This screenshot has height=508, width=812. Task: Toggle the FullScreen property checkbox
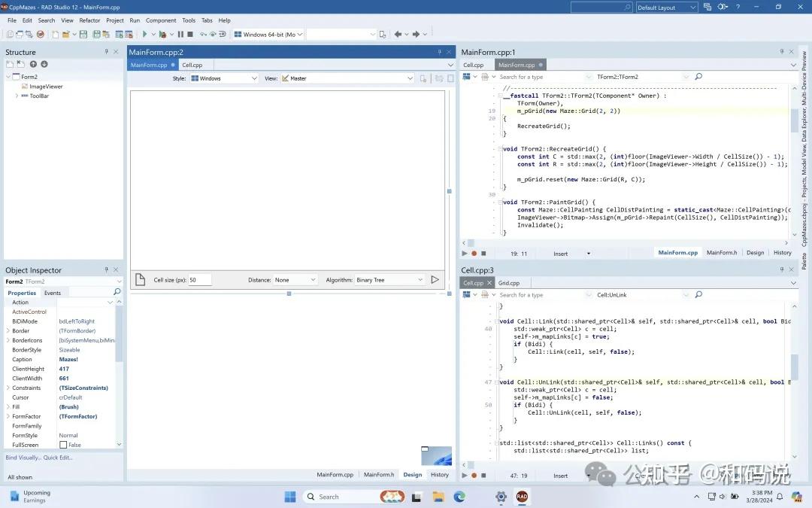[x=63, y=445]
